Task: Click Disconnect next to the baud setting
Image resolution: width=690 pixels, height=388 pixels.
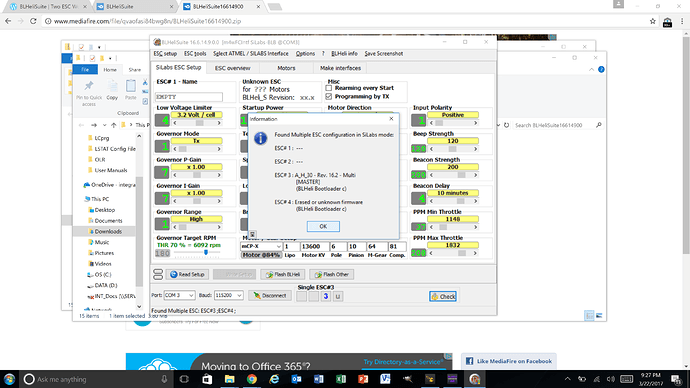Action: pyautogui.click(x=270, y=296)
